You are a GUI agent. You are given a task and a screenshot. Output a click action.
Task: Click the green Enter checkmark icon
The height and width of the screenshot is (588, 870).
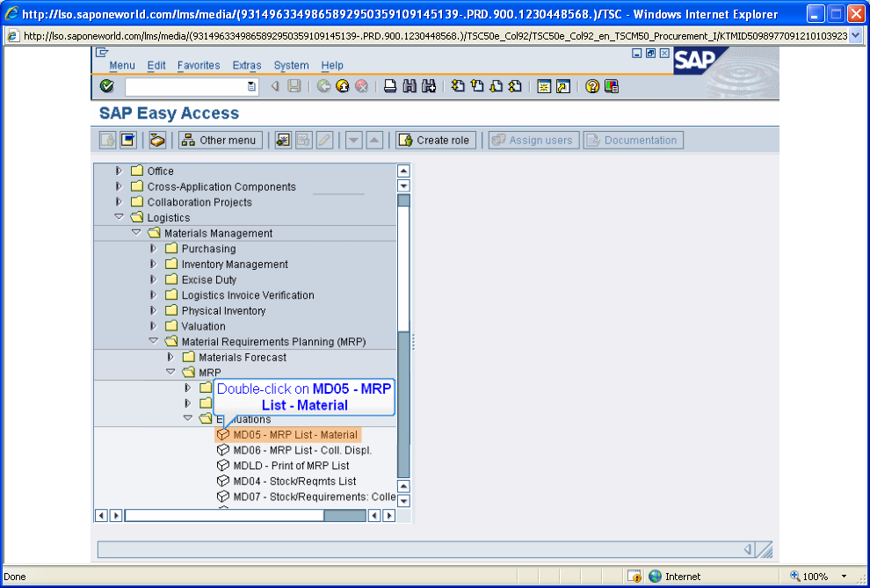click(106, 86)
